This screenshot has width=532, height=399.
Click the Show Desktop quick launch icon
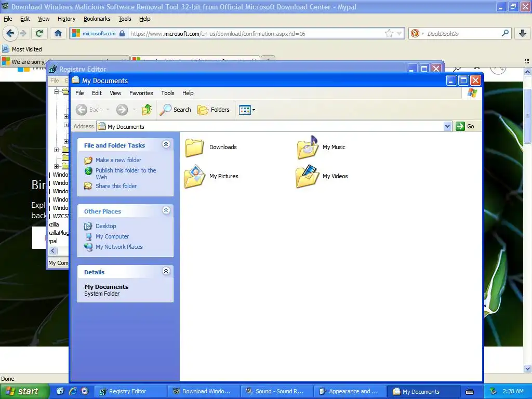click(x=60, y=391)
